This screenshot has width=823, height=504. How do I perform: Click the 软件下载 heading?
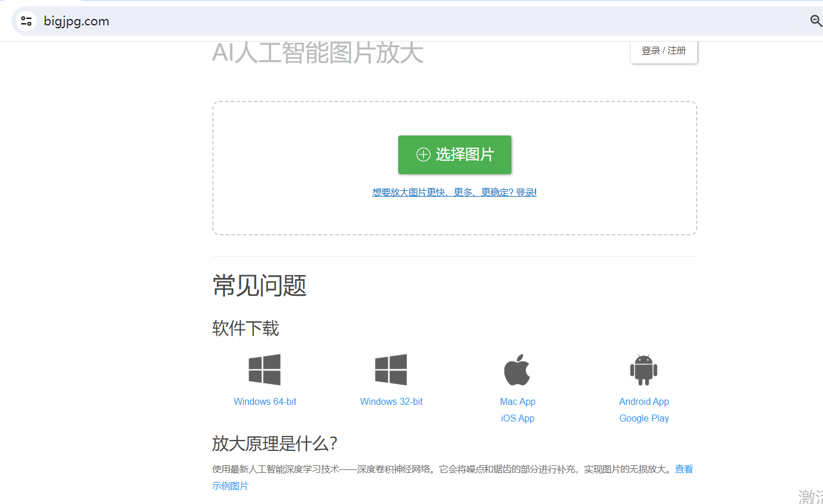point(245,328)
